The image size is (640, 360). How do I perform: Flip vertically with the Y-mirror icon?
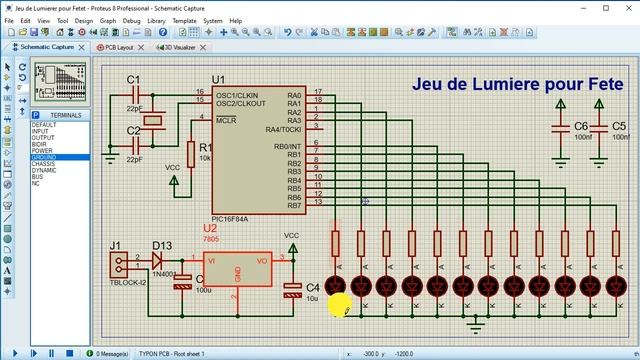point(22,111)
